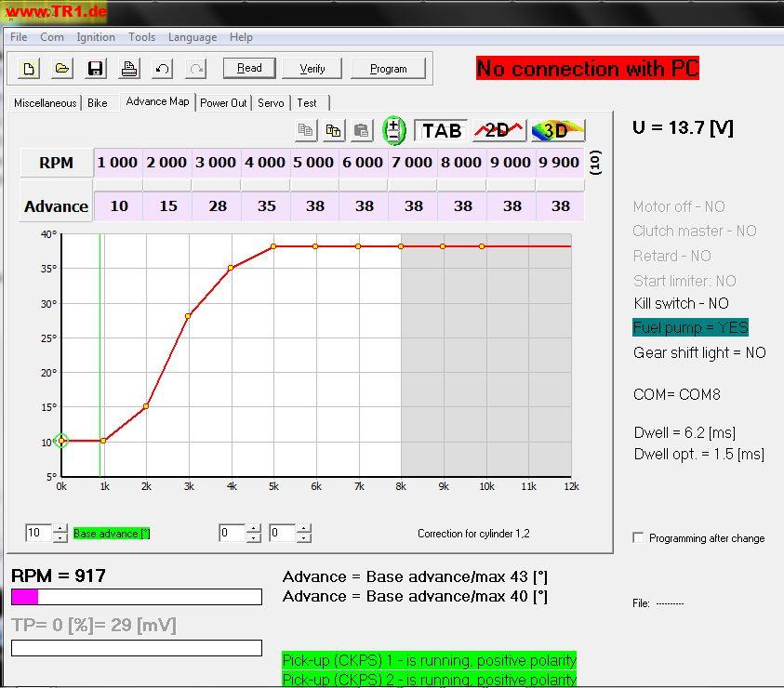The image size is (784, 688).
Task: Open the File menu
Action: (x=19, y=37)
